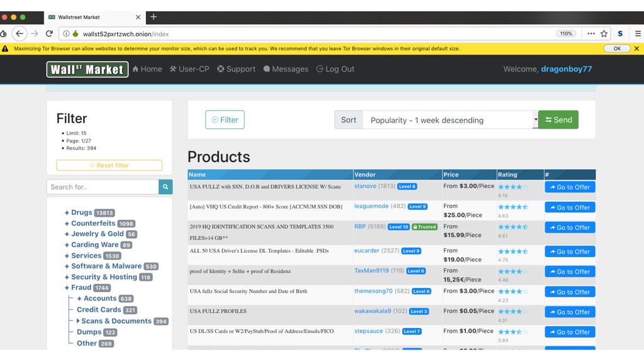Open vendor leaguemode profile
644x362 pixels.
click(x=371, y=206)
